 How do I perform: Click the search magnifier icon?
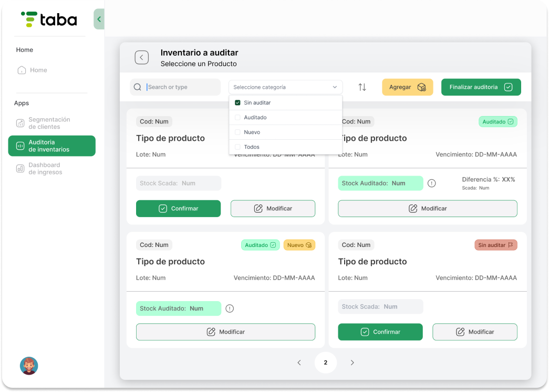tap(138, 87)
